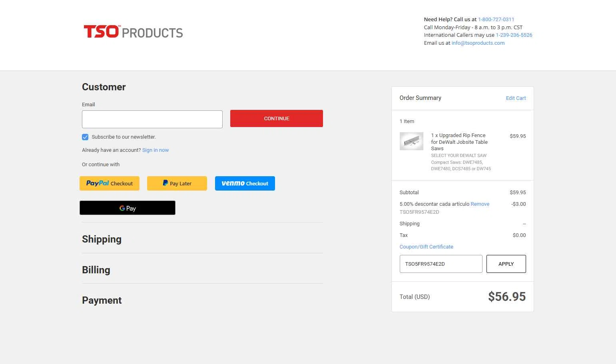Click the Upgraded Rip Fence product name

[x=459, y=142]
